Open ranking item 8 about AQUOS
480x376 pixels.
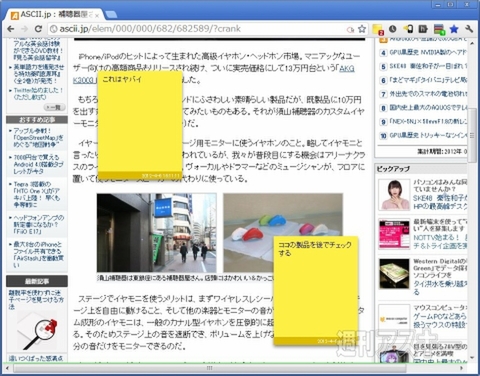pos(428,108)
